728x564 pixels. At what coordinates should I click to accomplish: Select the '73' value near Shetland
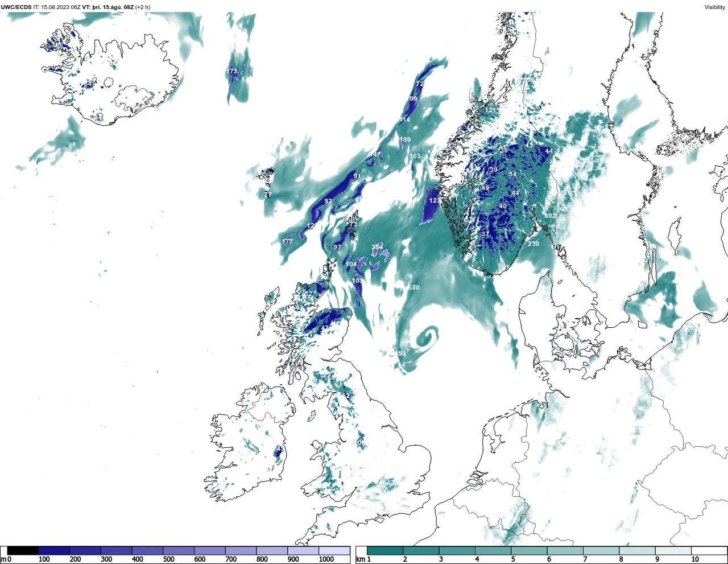click(353, 225)
